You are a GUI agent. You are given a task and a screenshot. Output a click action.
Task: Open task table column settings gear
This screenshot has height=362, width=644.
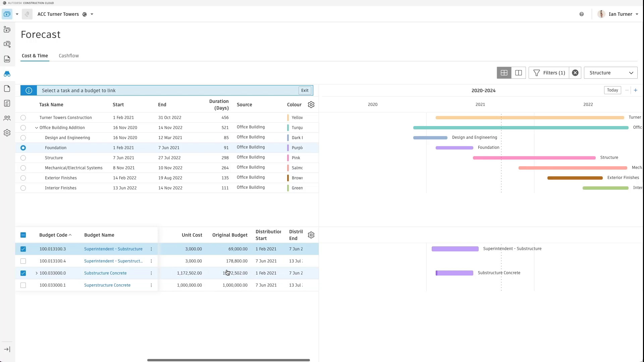tap(311, 105)
